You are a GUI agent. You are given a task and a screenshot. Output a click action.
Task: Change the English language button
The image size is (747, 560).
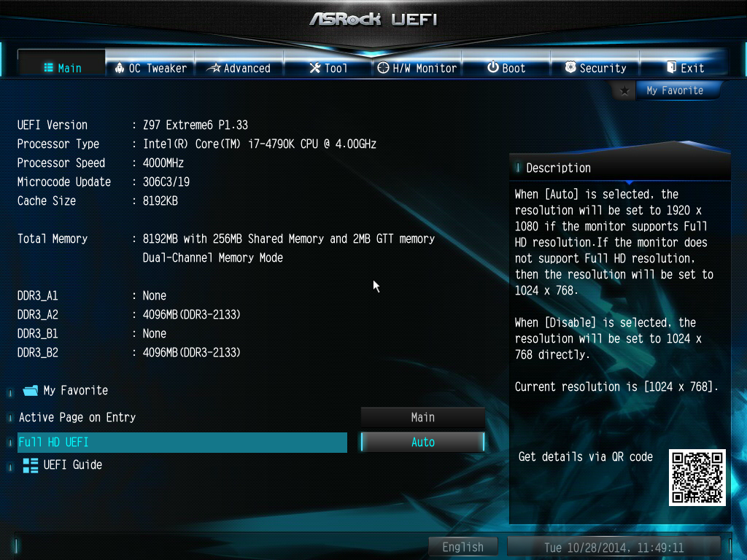point(462,547)
